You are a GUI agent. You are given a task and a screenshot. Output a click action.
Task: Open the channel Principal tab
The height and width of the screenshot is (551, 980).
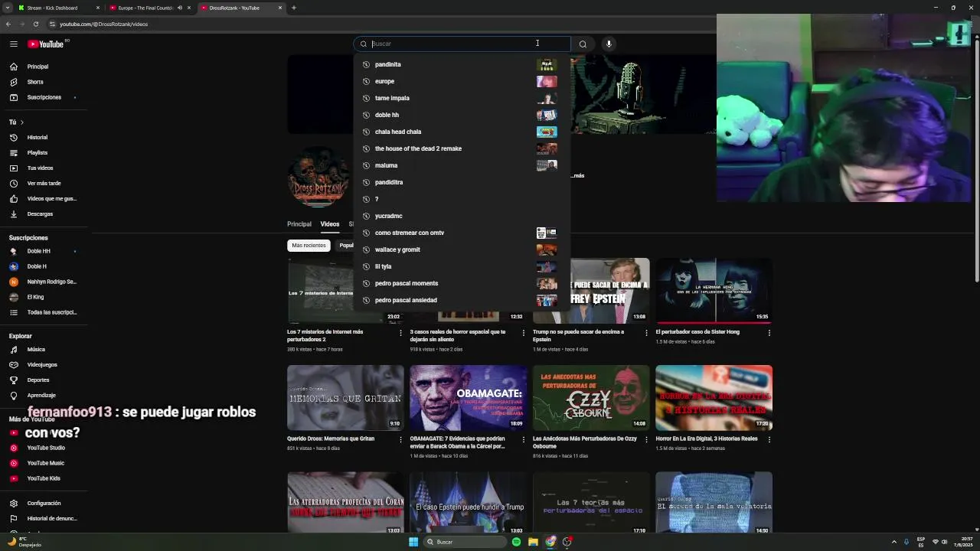pyautogui.click(x=299, y=224)
